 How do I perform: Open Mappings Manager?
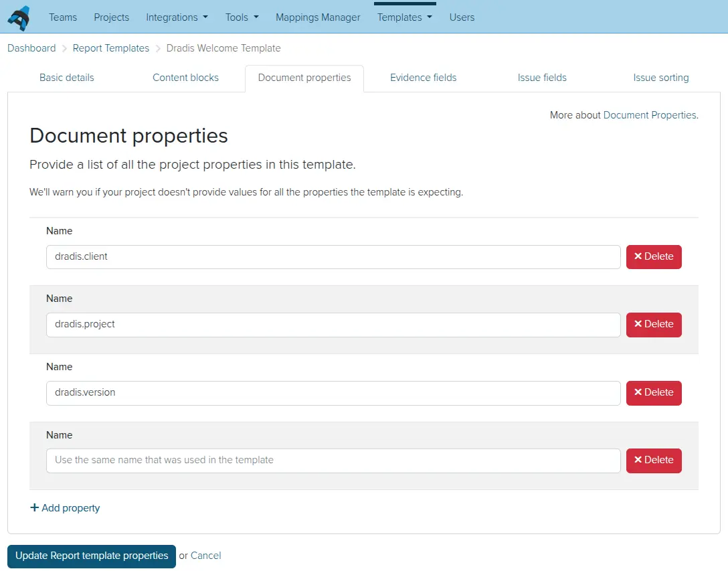[318, 17]
